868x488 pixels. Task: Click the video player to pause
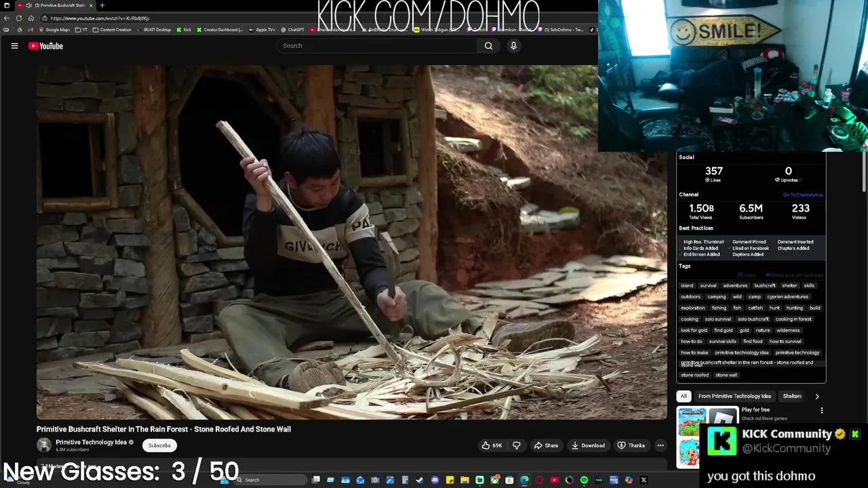point(351,243)
